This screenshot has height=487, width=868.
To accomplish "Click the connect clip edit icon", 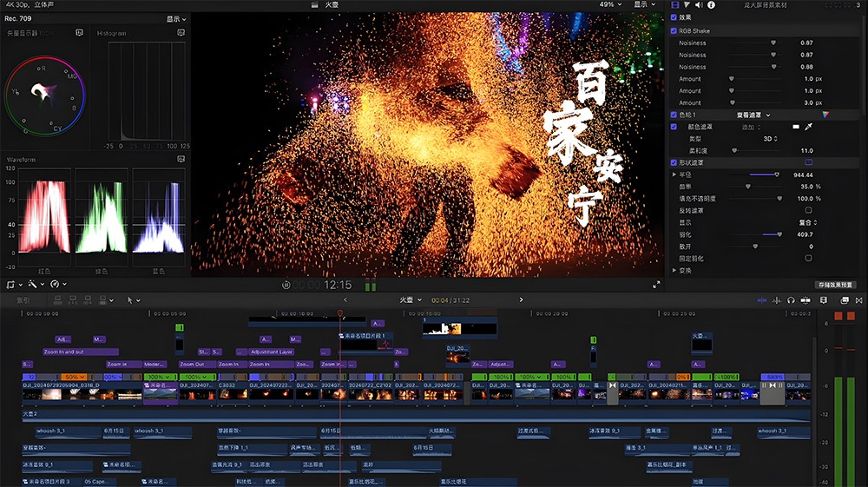I will pos(57,300).
